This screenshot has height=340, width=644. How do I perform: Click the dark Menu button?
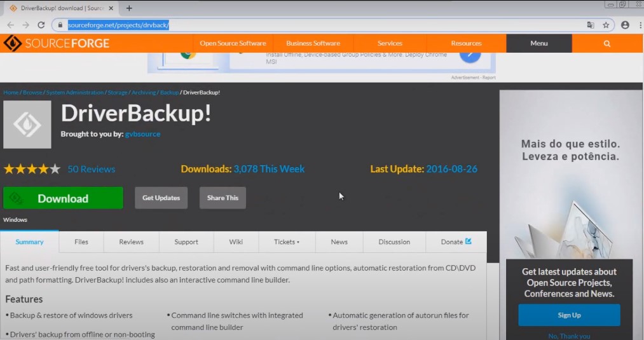(539, 43)
